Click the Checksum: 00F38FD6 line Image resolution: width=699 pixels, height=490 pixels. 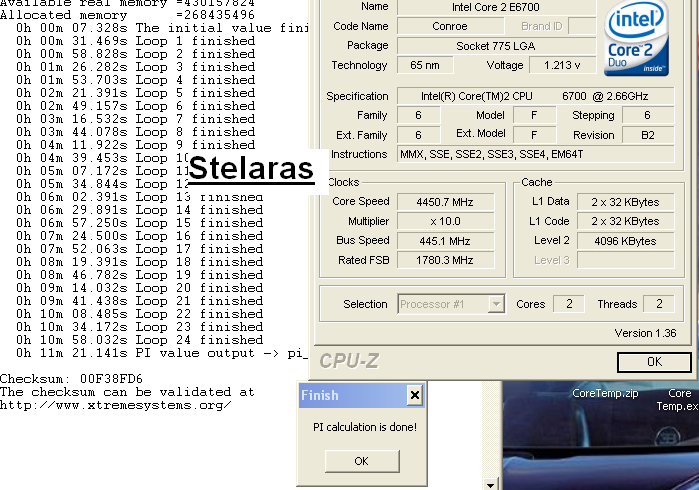click(x=71, y=379)
